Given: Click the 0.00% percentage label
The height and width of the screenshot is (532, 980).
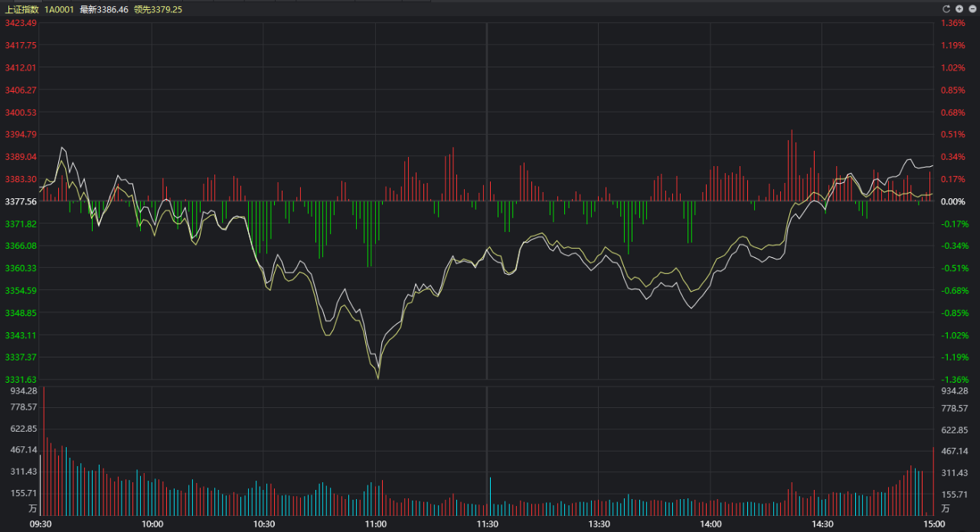Looking at the screenshot, I should [953, 201].
